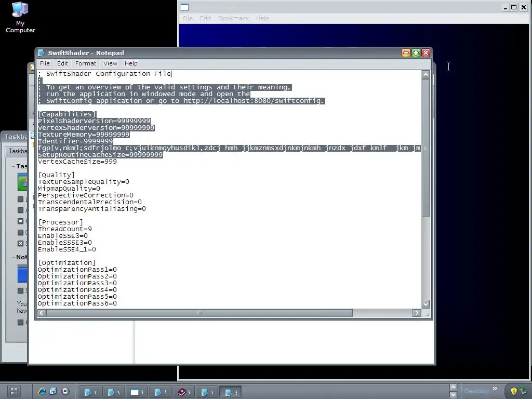This screenshot has width=532, height=399.
Task: Click the ThreadCount=9 line
Action: point(65,229)
